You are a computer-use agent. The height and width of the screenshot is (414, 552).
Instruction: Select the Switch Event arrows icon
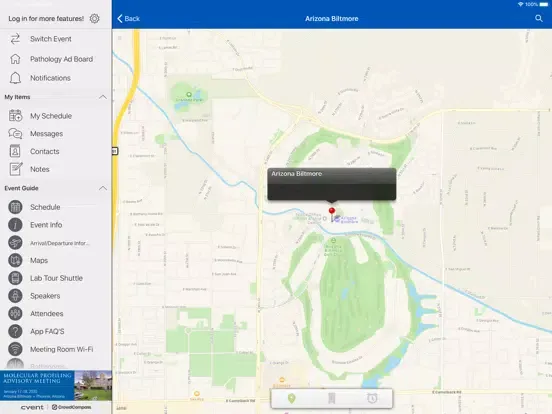click(x=15, y=39)
